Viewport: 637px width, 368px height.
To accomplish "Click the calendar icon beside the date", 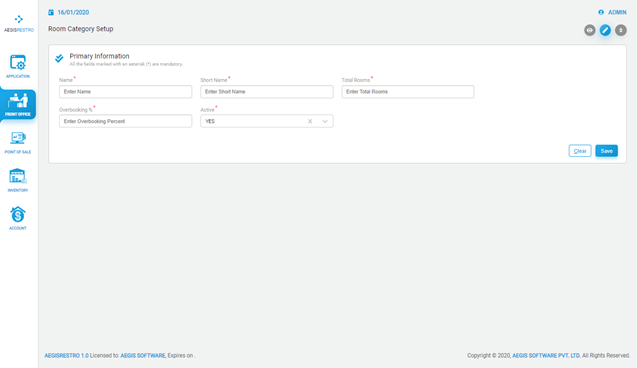I will tap(51, 12).
